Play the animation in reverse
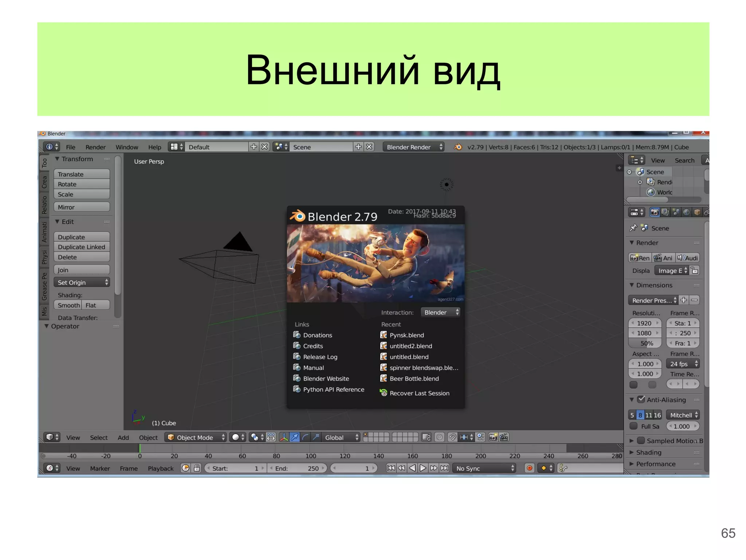Image resolution: width=746 pixels, height=560 pixels. point(412,468)
